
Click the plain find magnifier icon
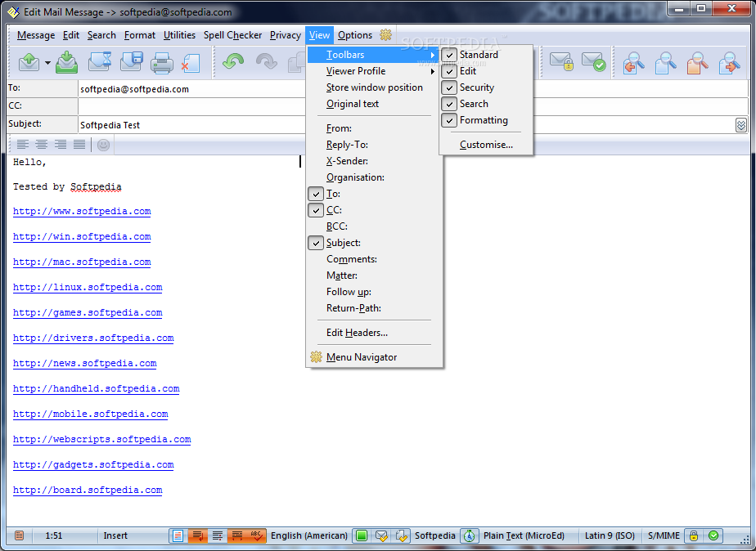[x=665, y=63]
